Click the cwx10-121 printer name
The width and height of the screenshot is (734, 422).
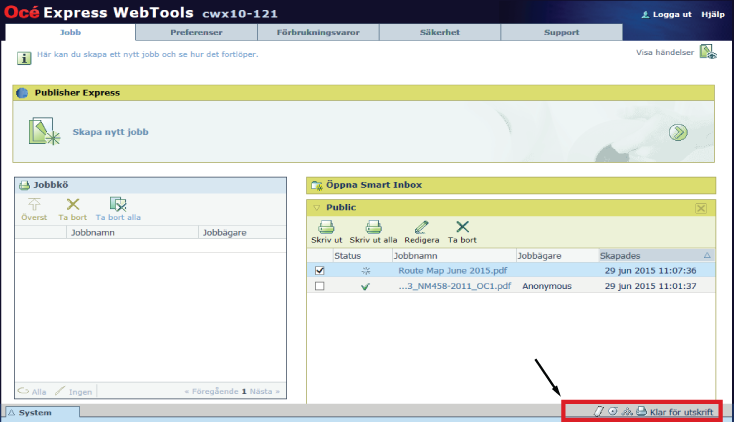[240, 14]
